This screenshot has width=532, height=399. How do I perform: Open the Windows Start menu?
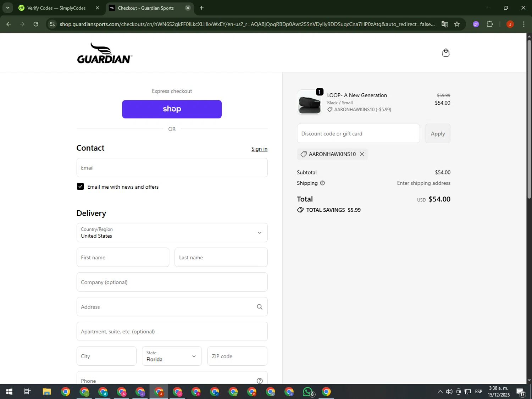[x=9, y=392]
